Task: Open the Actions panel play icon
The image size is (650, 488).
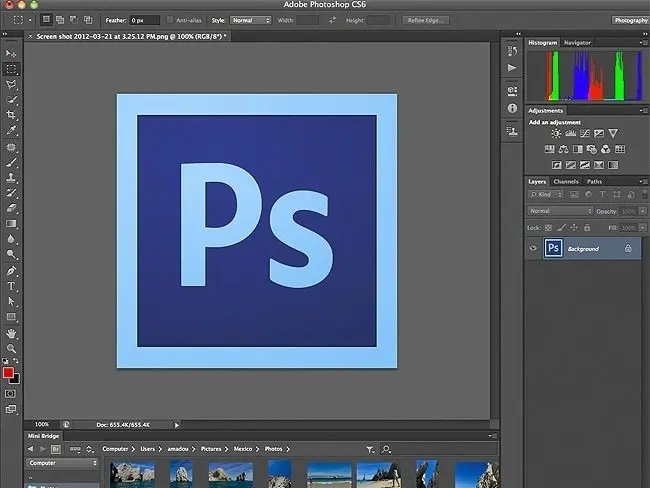Action: tap(512, 68)
